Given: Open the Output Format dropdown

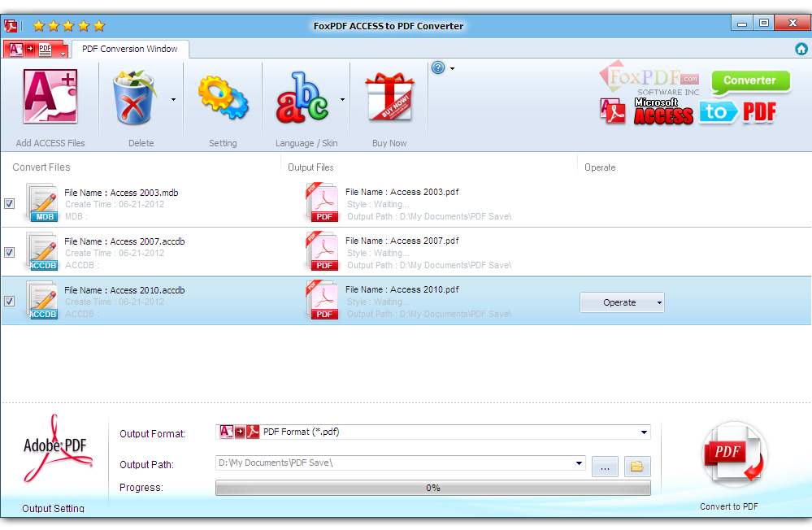Looking at the screenshot, I should (645, 432).
